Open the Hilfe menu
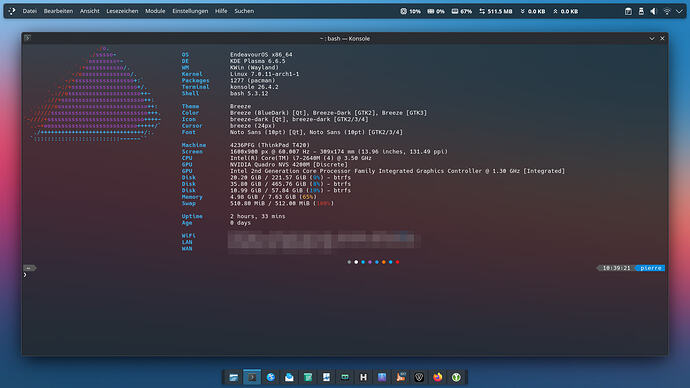 [x=221, y=11]
